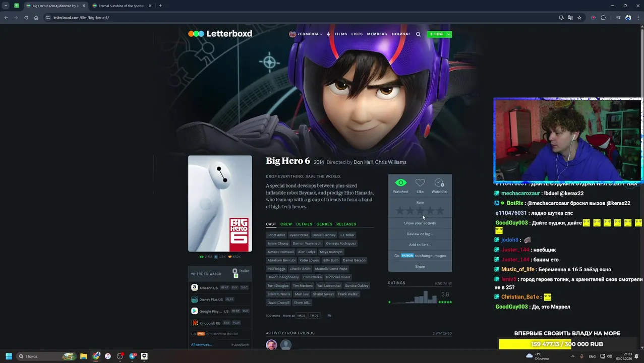Viewport: 644px width, 363px height.
Task: Open the browser extensions puzzle icon
Action: 603,18
